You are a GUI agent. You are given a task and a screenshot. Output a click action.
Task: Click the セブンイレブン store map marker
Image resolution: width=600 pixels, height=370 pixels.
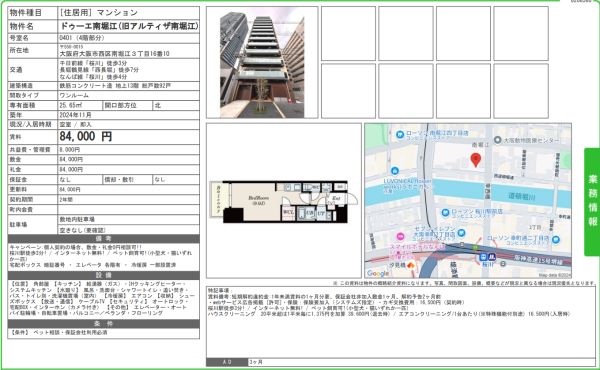461,233
